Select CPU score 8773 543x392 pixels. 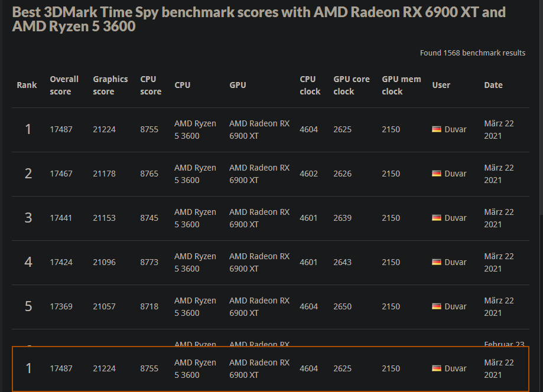[149, 262]
